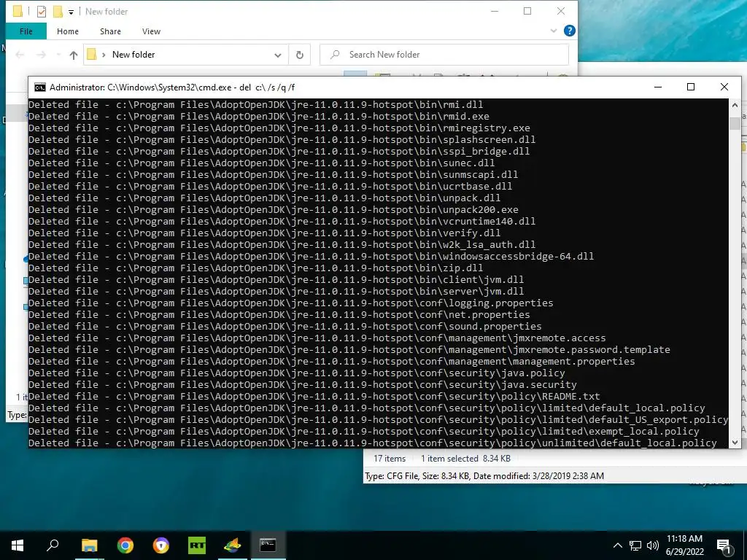The width and height of the screenshot is (747, 560).
Task: Open the Recent locations dropdown arrow
Action: pyautogui.click(x=58, y=55)
